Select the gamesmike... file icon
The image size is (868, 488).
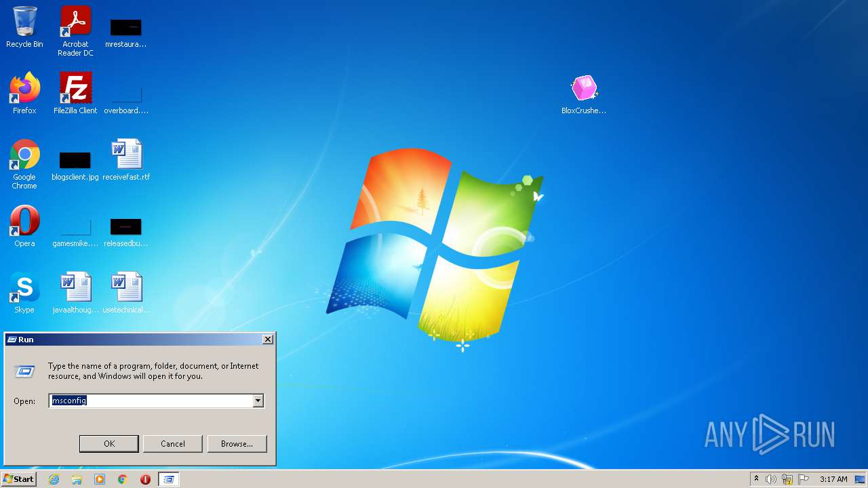(x=75, y=230)
